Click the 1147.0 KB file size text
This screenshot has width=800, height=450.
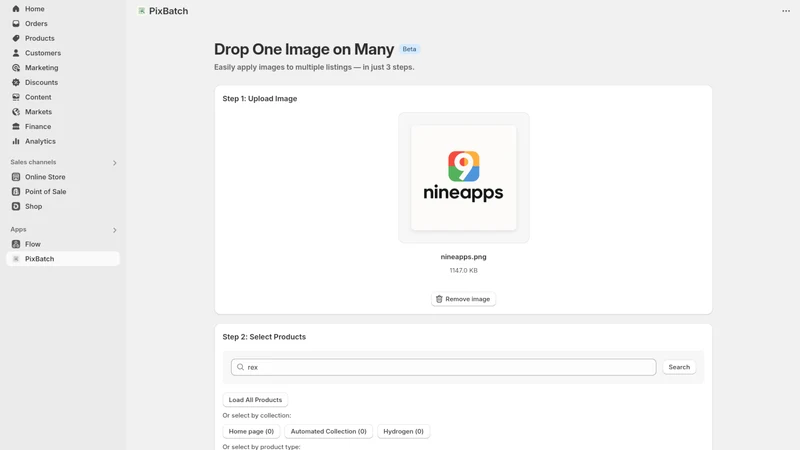tap(463, 270)
